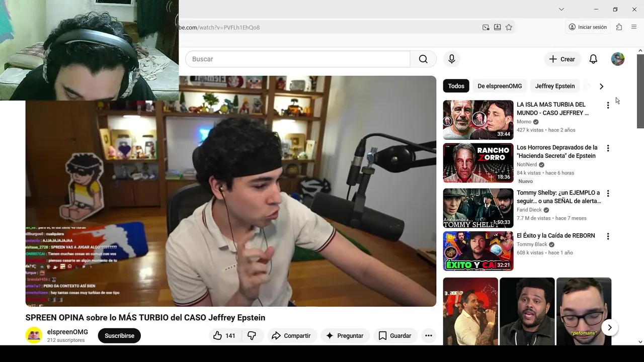Select the De elspreenOMG chip

pos(500,86)
